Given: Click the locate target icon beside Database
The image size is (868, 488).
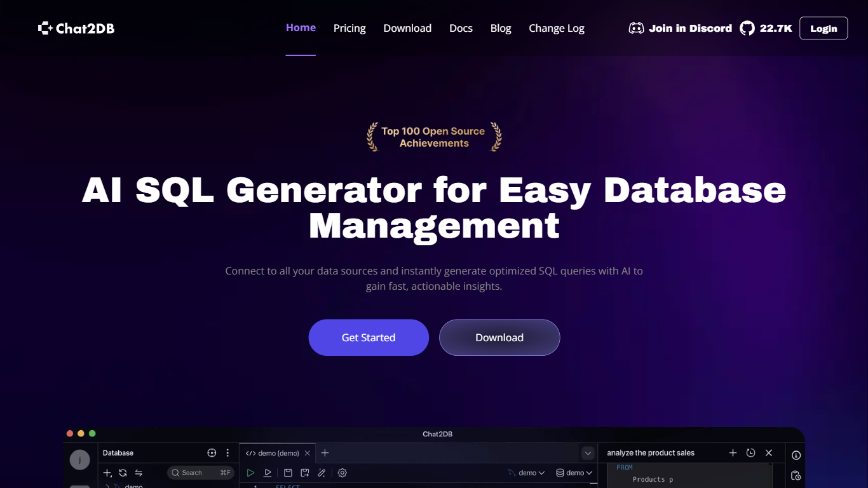Looking at the screenshot, I should (x=212, y=453).
